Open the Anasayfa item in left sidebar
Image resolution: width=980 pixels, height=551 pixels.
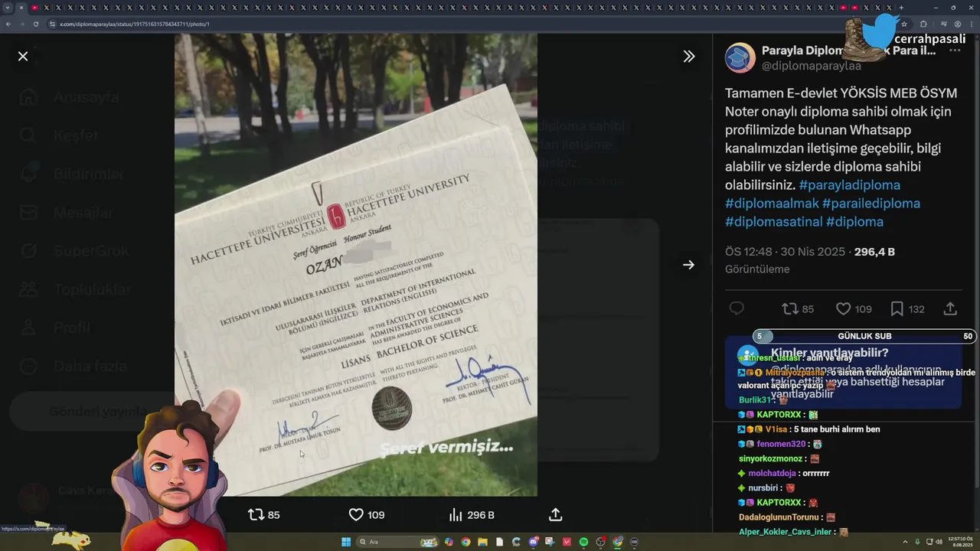[x=70, y=97]
